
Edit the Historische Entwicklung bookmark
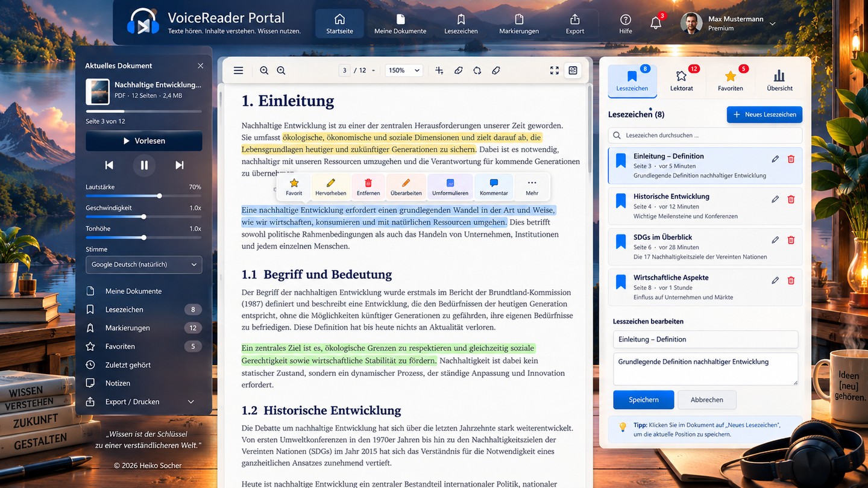[x=775, y=199]
